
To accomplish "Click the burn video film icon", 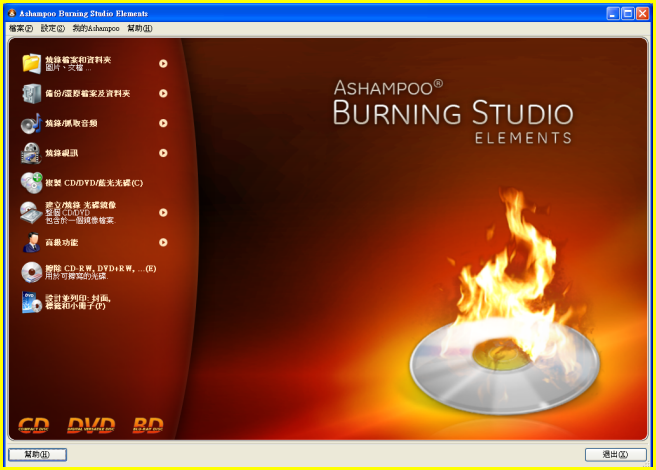I will coord(31,153).
